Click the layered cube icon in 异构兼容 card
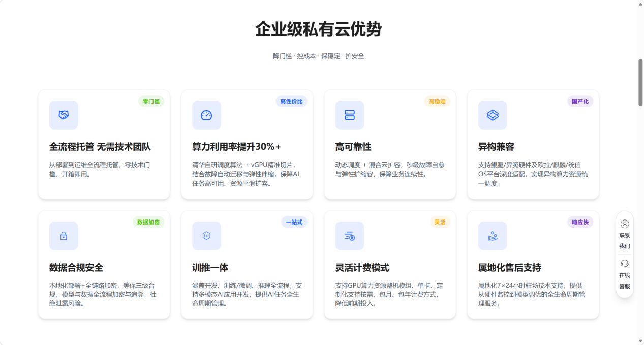 pyautogui.click(x=493, y=115)
